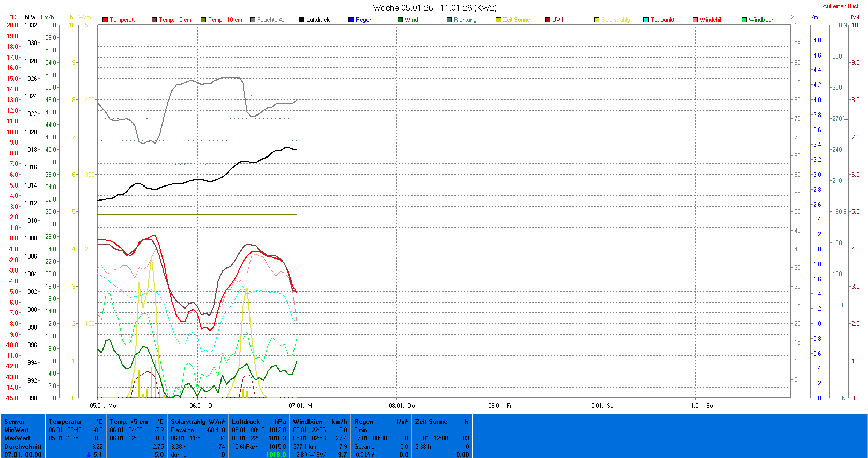The width and height of the screenshot is (868, 458).
Task: Select the 08.01. Do date marker
Action: [x=402, y=406]
